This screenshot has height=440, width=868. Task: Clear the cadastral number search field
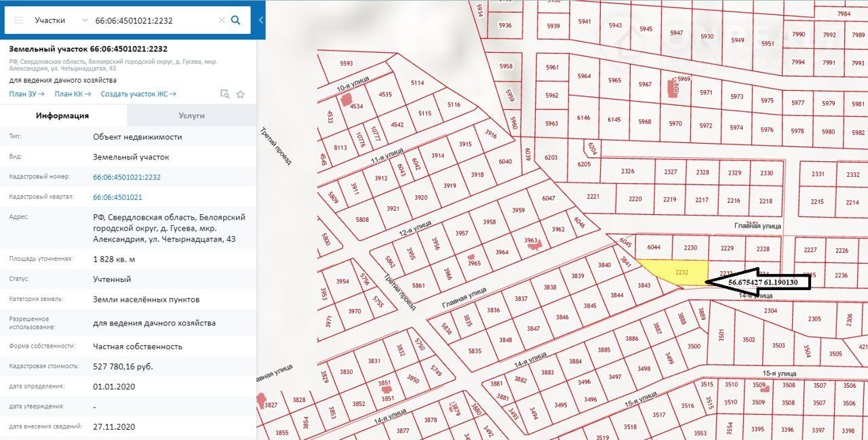[221, 20]
